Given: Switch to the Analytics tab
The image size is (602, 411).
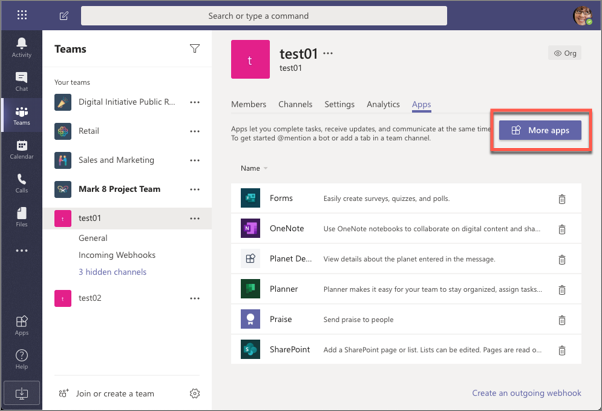Looking at the screenshot, I should (383, 104).
